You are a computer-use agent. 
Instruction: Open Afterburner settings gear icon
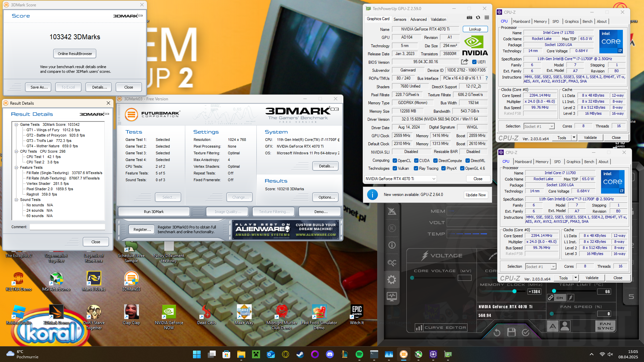tap(392, 279)
